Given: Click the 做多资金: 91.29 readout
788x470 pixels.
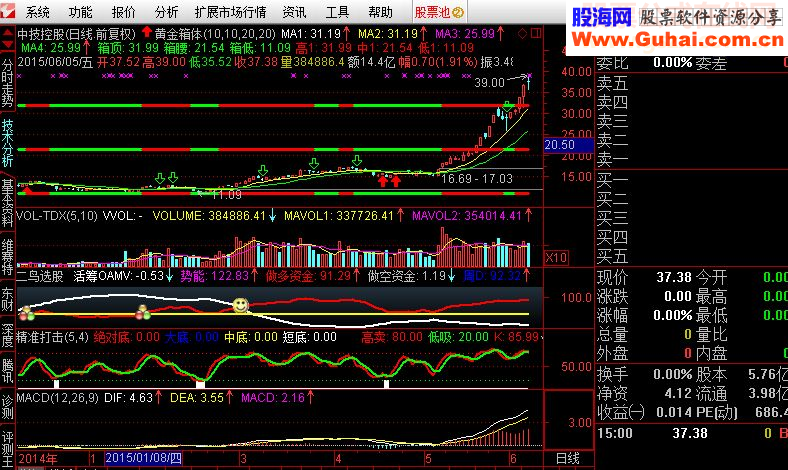Looking at the screenshot, I should (x=308, y=276).
